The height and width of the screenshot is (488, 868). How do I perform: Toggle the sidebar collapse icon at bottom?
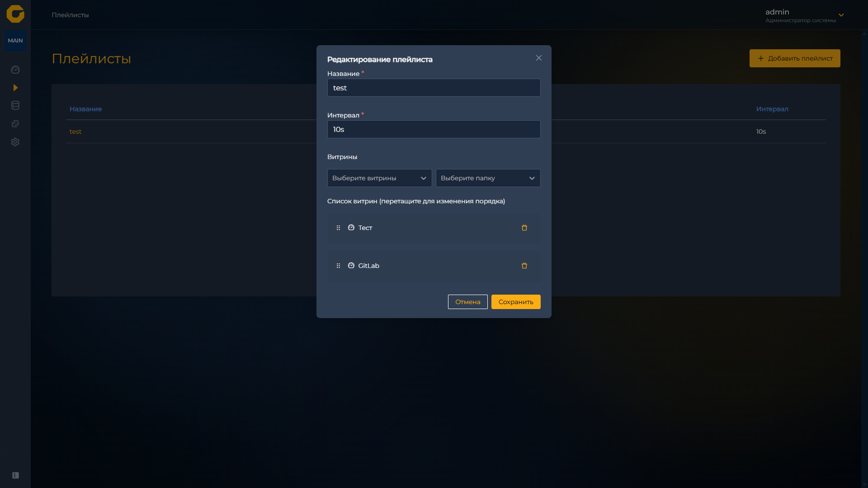[15, 475]
